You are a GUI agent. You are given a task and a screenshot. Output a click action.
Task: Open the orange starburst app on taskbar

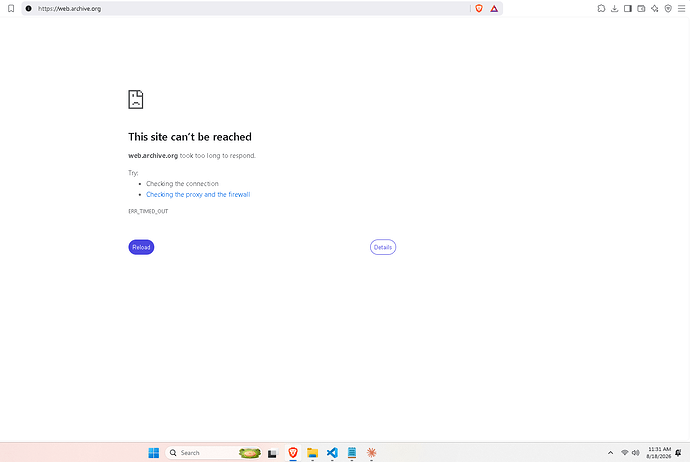371,453
